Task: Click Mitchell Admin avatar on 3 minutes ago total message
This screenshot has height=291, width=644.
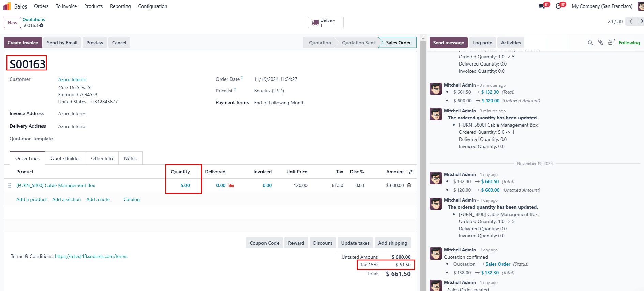Action: pyautogui.click(x=436, y=89)
